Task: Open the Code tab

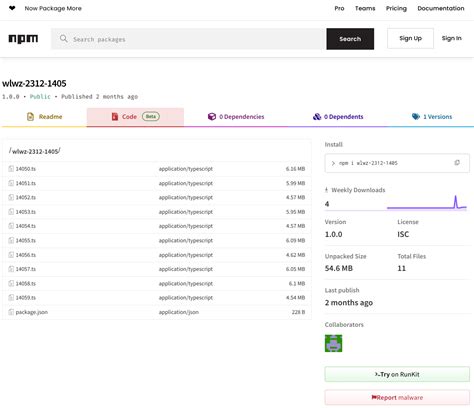Action: (x=135, y=117)
